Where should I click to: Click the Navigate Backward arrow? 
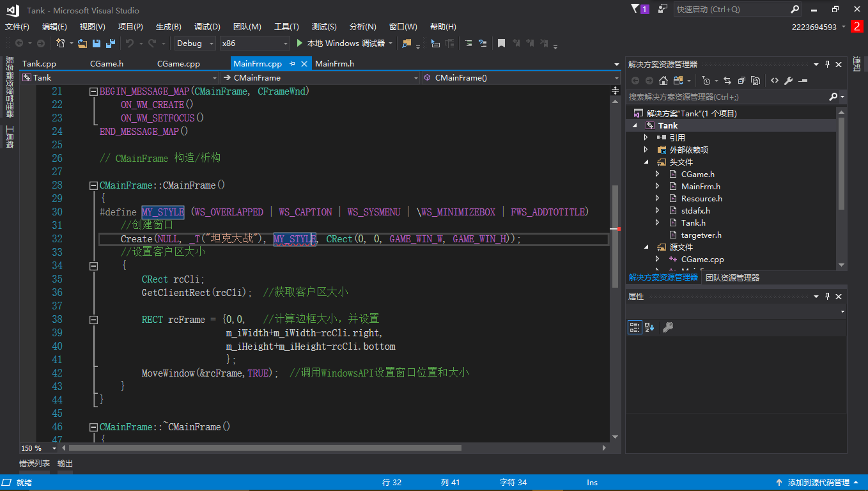coord(19,43)
